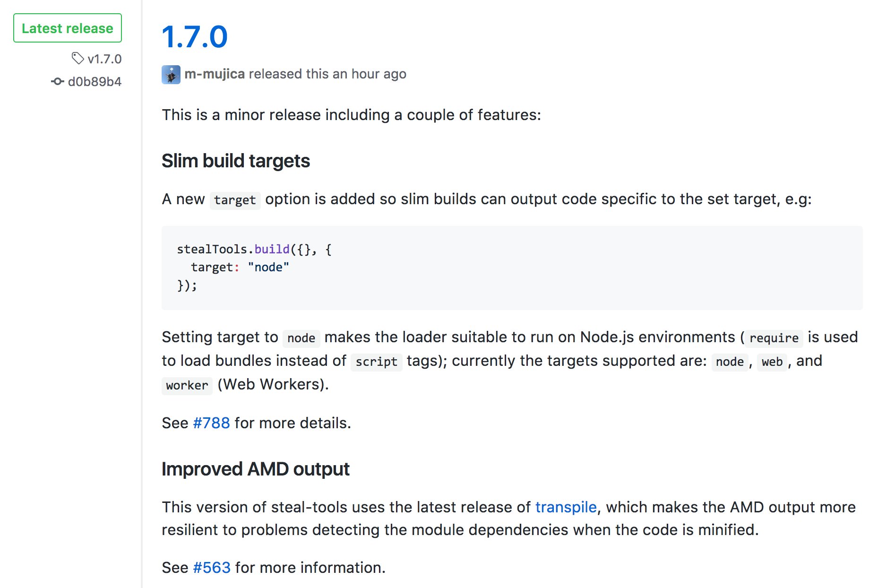Click the Slim build targets heading

coord(236,161)
